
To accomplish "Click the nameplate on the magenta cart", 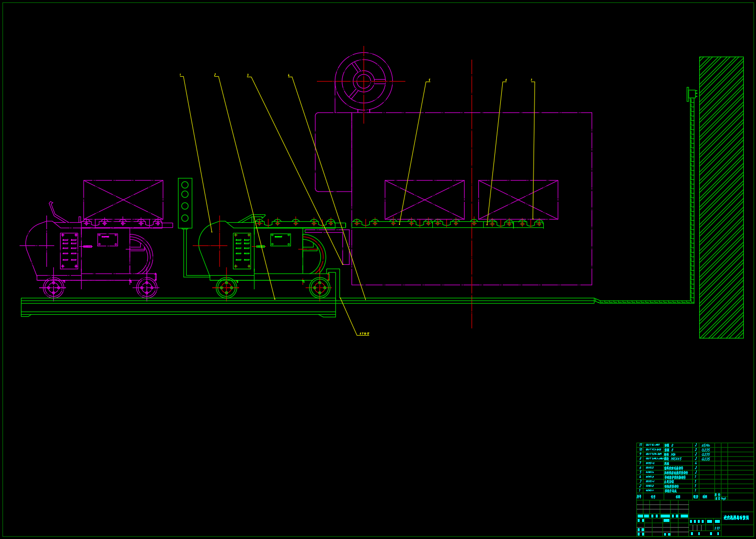I will point(108,240).
